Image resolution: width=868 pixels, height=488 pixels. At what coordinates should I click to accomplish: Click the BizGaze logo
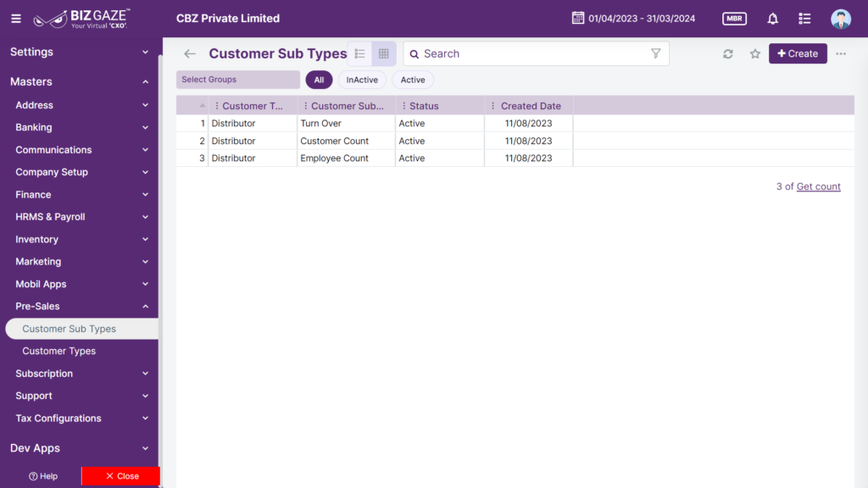(x=81, y=19)
